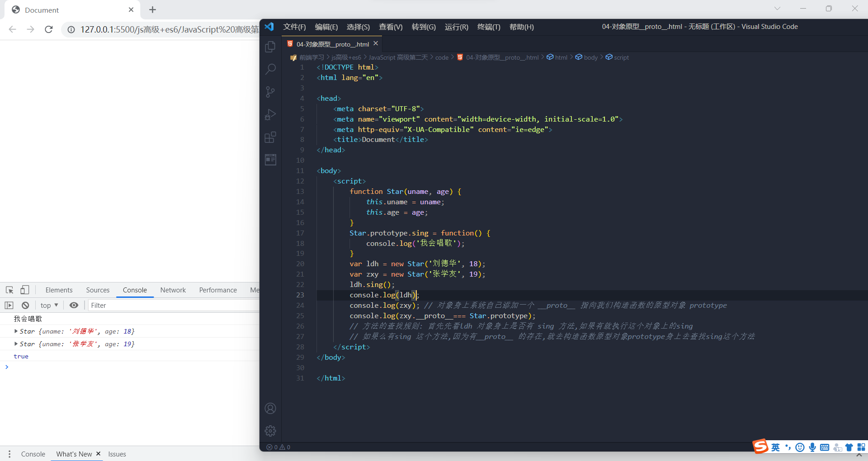Clear the console messages
This screenshot has width=868, height=461.
(x=25, y=305)
